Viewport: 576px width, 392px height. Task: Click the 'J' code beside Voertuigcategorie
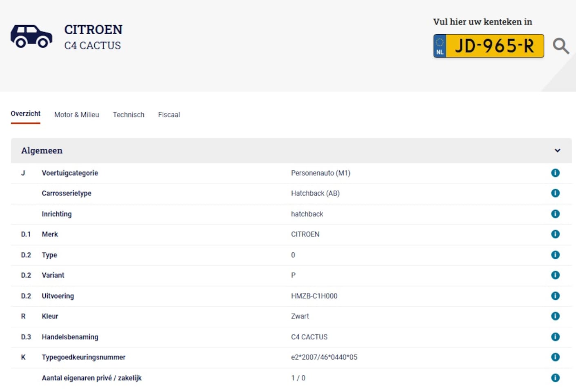[23, 173]
